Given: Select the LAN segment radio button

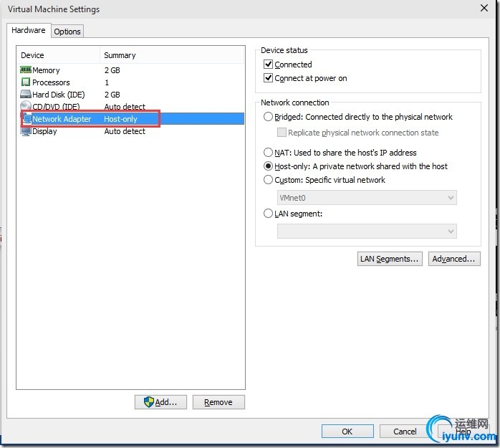Looking at the screenshot, I should click(x=268, y=213).
